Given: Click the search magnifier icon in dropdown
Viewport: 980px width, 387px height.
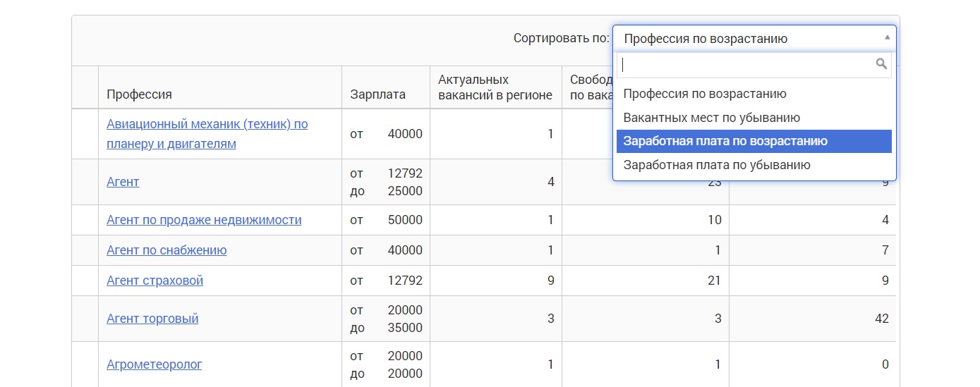Looking at the screenshot, I should coord(881,64).
